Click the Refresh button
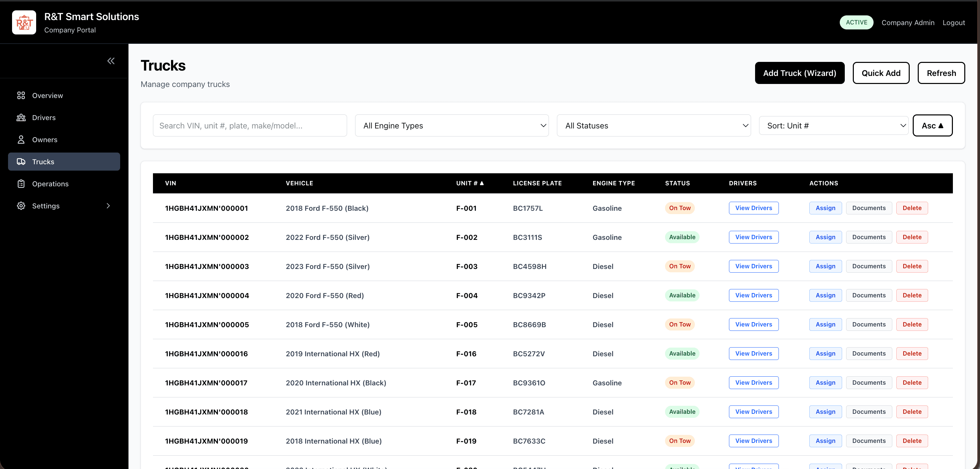This screenshot has width=980, height=469. click(x=941, y=73)
